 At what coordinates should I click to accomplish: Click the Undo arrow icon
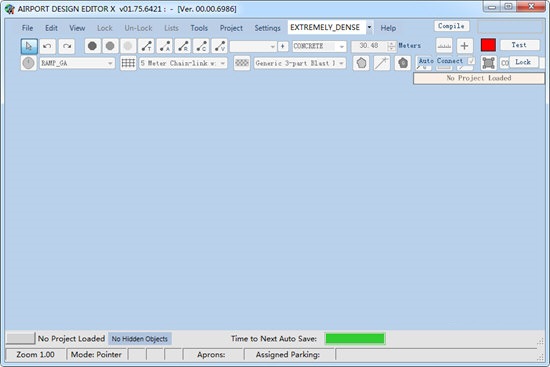tap(47, 46)
